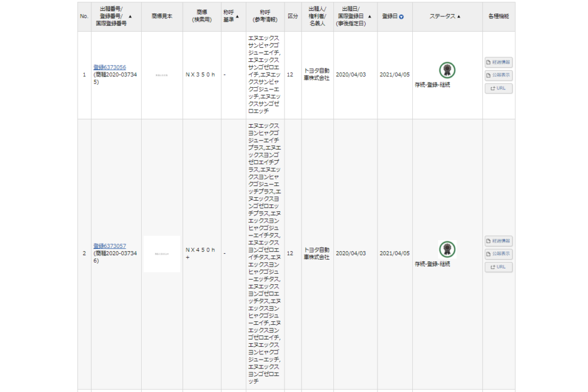
Task: Click the 称呼 reading text starting 'エヌエックスサンビャクゴジュー'
Action: [265, 75]
